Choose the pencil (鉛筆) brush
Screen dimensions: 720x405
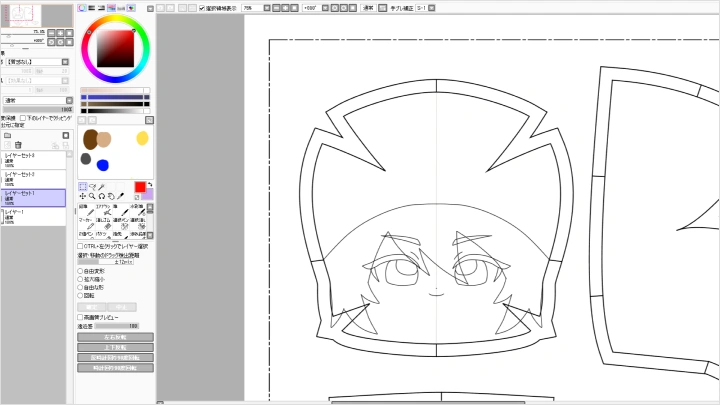pos(86,210)
